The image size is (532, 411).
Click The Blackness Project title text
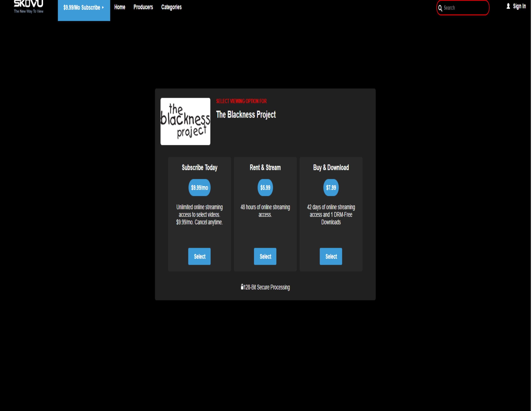point(246,114)
